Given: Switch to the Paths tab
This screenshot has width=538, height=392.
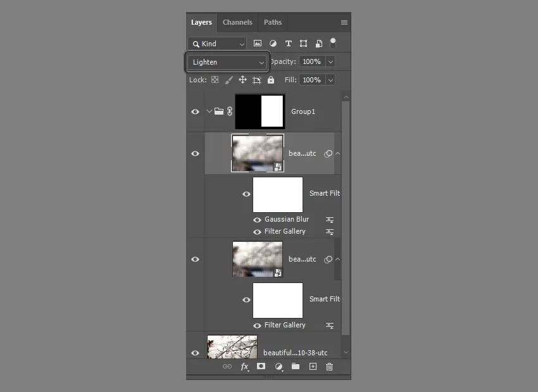Looking at the screenshot, I should (273, 22).
